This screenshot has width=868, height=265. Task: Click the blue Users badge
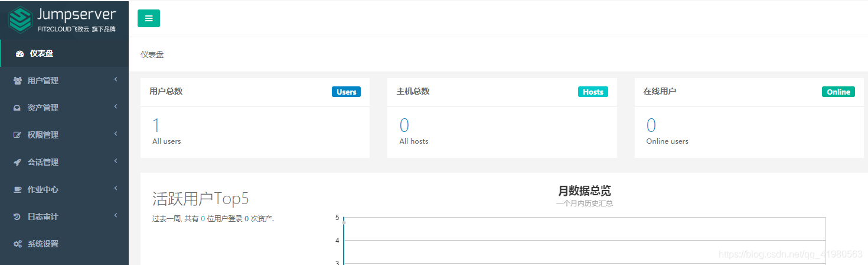tap(346, 92)
